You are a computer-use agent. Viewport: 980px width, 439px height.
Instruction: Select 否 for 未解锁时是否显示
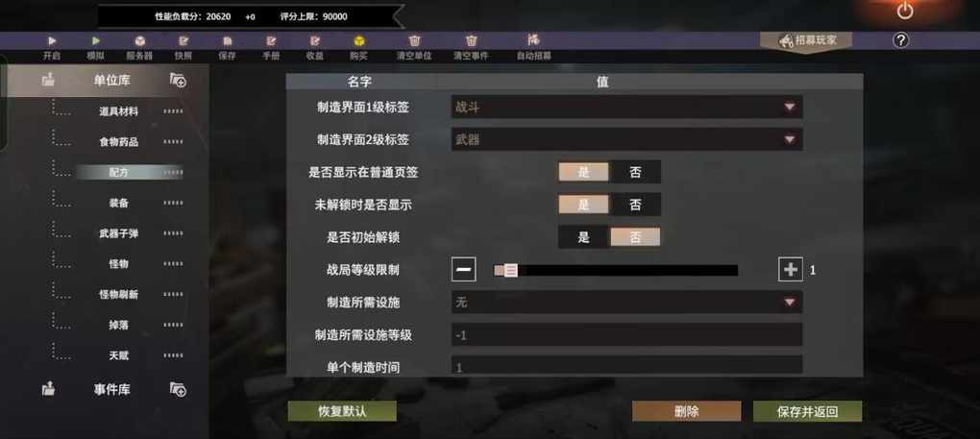coord(635,205)
